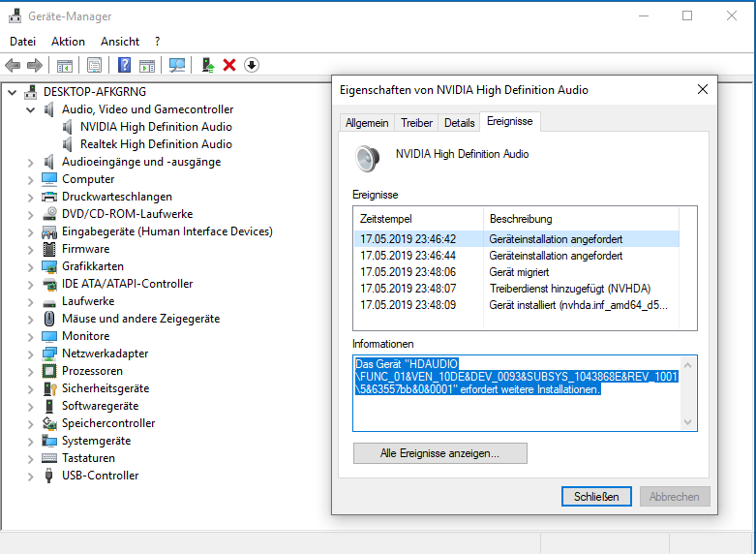Click the Prozessoren chip icon
The height and width of the screenshot is (554, 756).
coord(49,371)
